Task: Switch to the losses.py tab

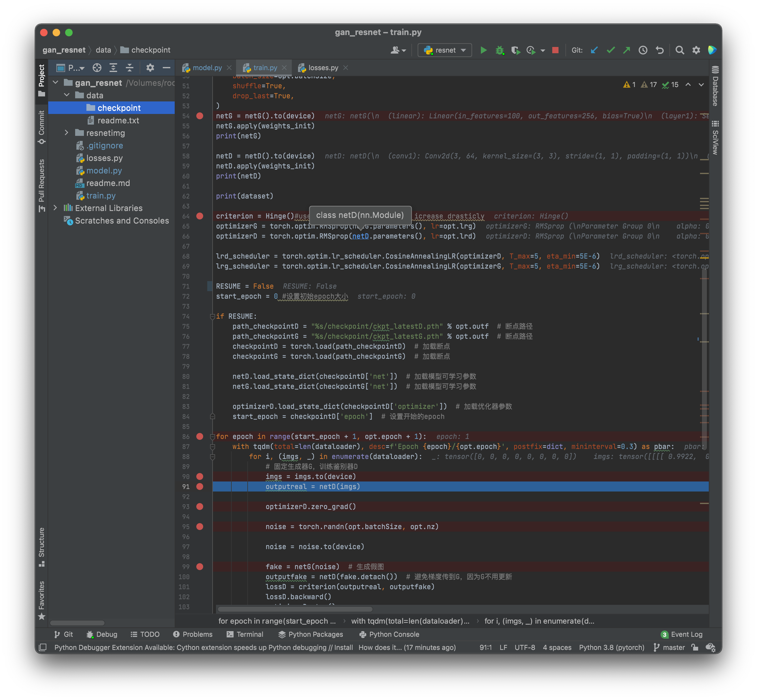Action: 323,68
